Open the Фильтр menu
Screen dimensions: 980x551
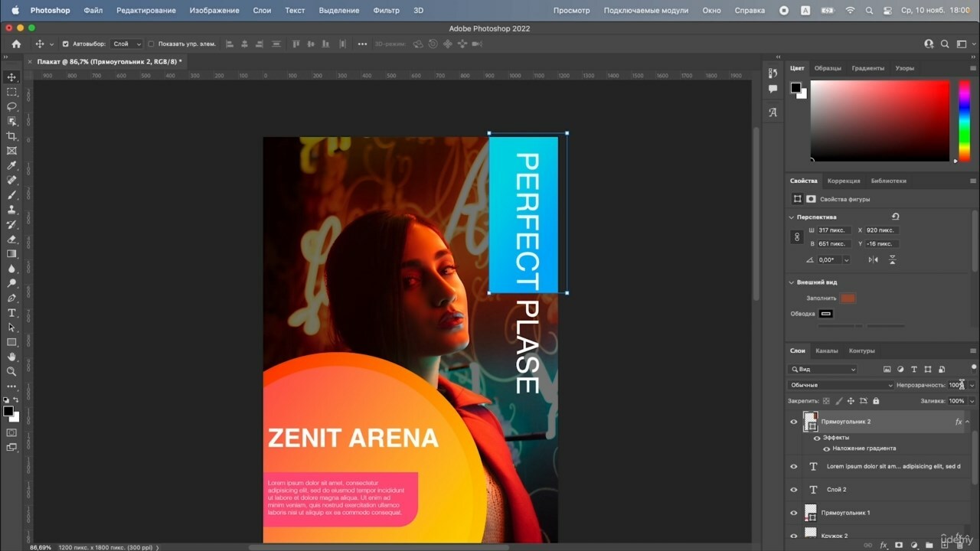pyautogui.click(x=386, y=11)
